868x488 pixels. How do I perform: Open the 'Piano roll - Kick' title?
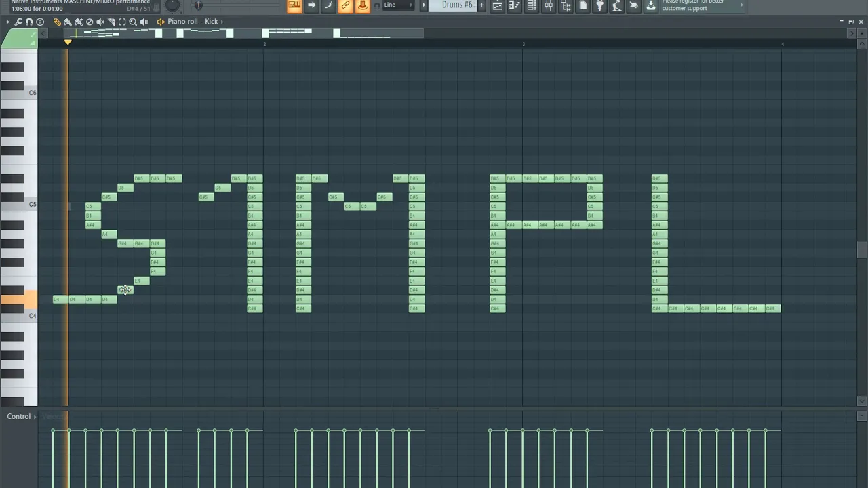[193, 22]
